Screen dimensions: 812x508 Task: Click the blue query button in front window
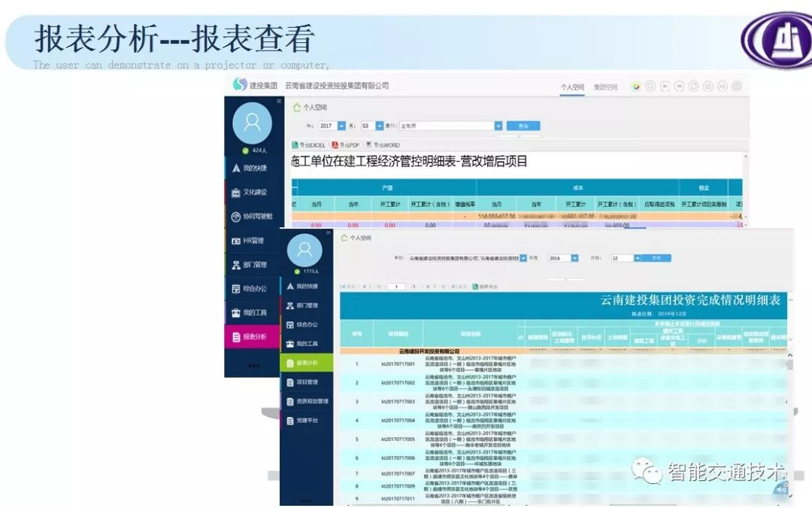pyautogui.click(x=656, y=258)
